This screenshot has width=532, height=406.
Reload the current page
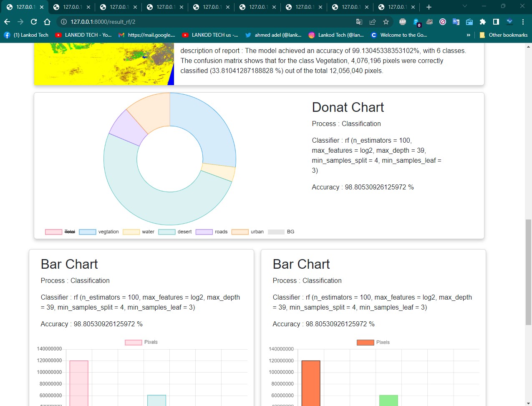[x=34, y=22]
